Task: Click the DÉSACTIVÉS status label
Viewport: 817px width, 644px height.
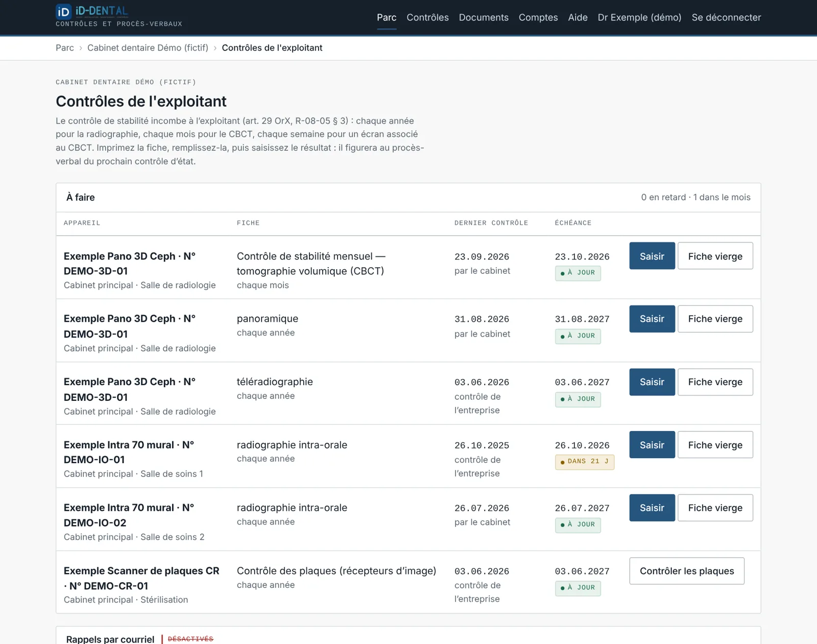Action: tap(190, 639)
